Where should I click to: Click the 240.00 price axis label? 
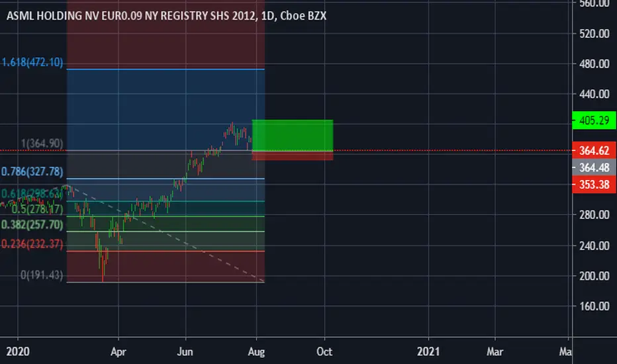point(594,246)
